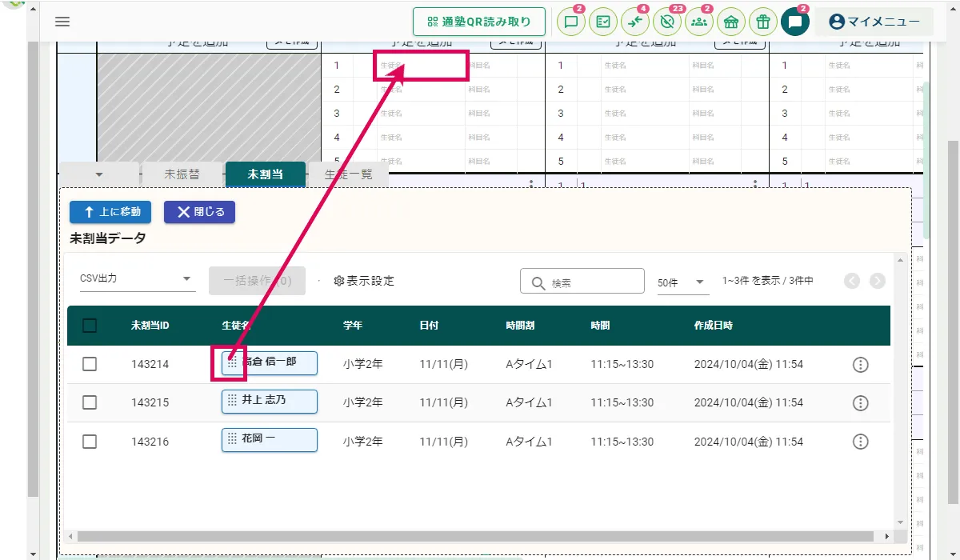Viewport: 960px width, 560px height.
Task: Click the 一括操作 (0) button
Action: click(257, 281)
